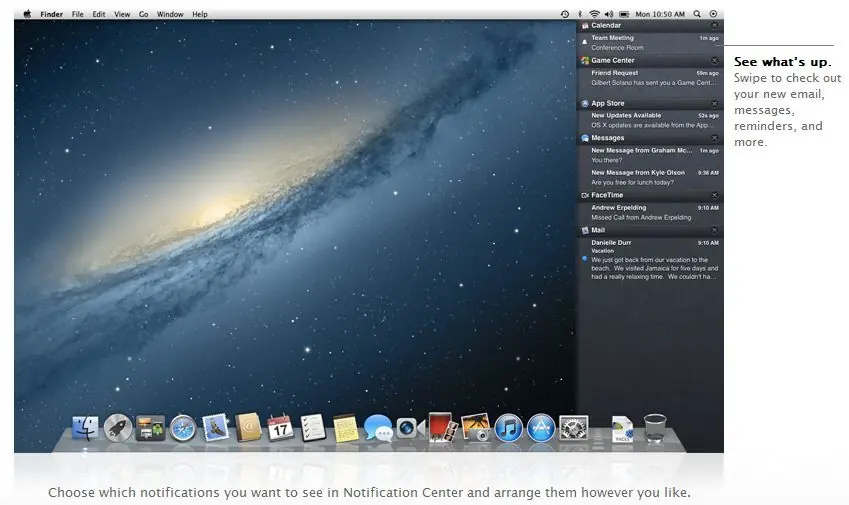Open App Store icon in Dock
This screenshot has height=505, width=849.
click(x=541, y=428)
